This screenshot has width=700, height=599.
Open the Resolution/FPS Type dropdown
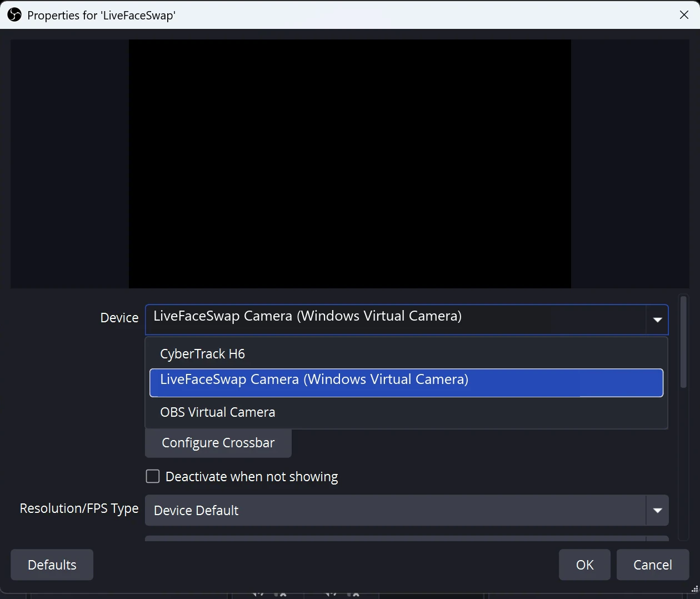coord(407,510)
